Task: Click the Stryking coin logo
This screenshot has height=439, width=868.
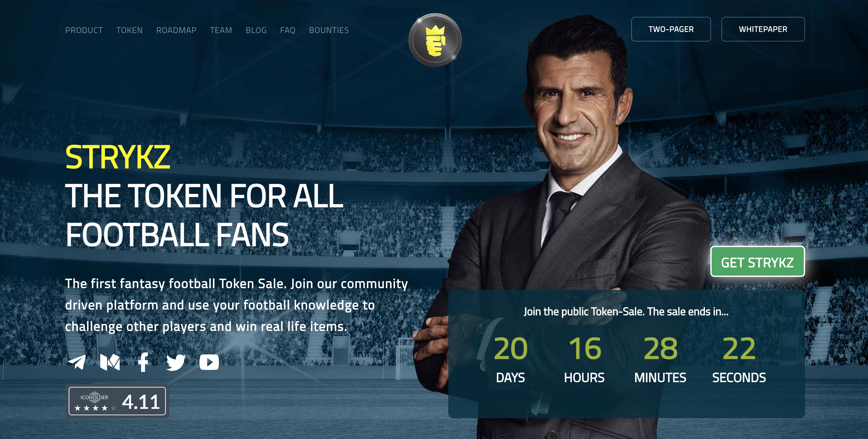Action: (435, 40)
